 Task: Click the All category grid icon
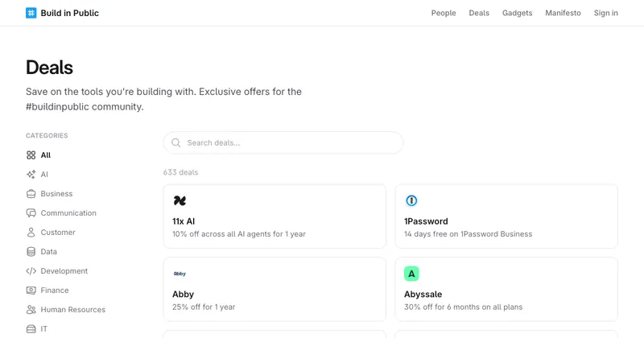31,155
